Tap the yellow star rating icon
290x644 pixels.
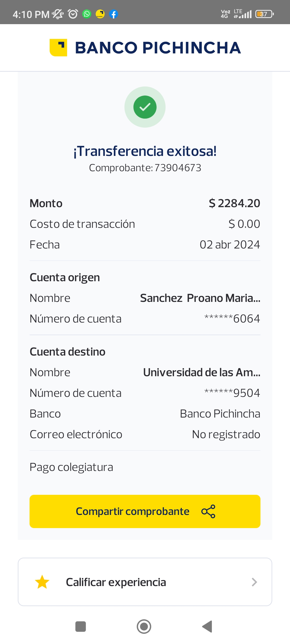[42, 582]
